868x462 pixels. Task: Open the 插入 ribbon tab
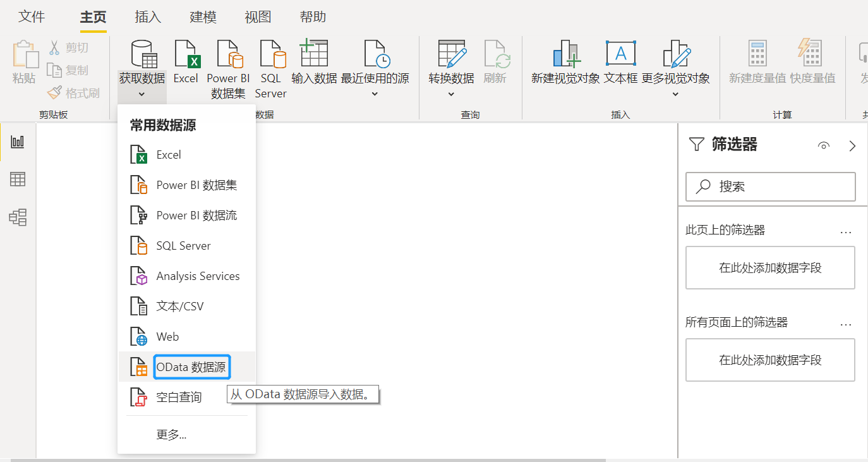pos(148,17)
